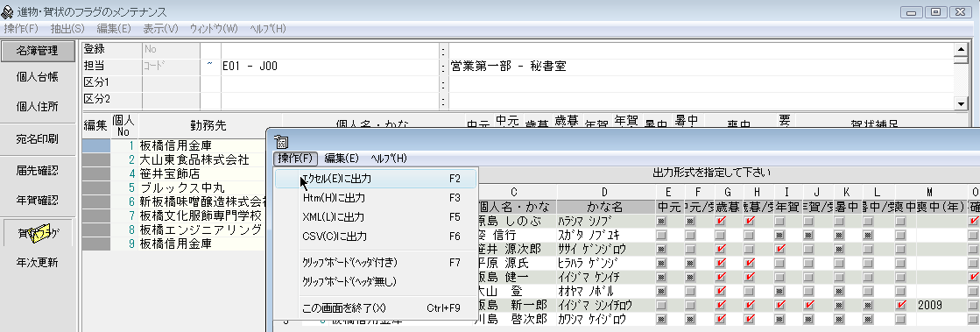Open the 名簿管理 sidebar button

(x=38, y=51)
